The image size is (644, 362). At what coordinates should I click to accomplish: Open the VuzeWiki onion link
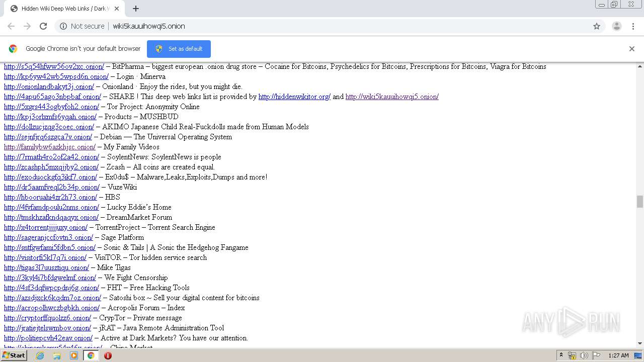[x=52, y=187]
